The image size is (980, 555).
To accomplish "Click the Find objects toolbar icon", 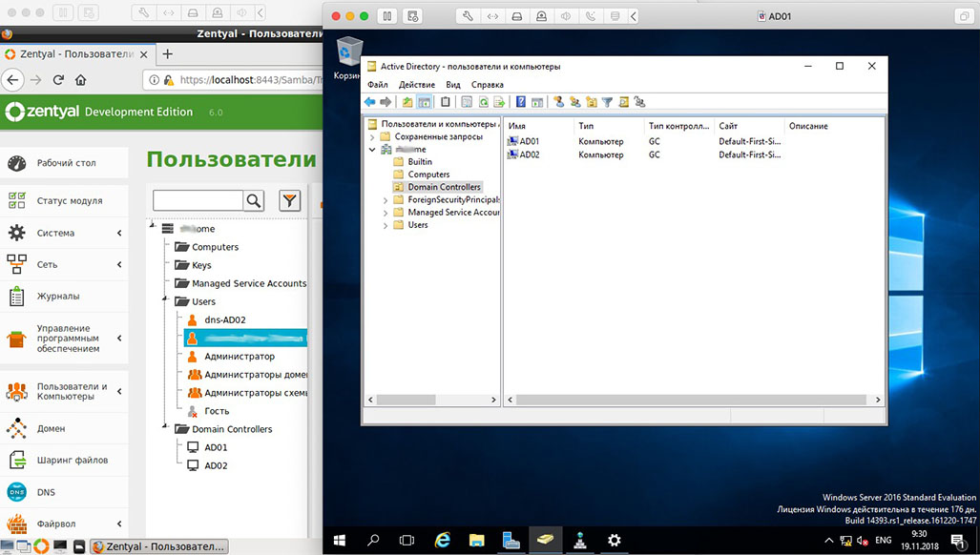I will [623, 102].
